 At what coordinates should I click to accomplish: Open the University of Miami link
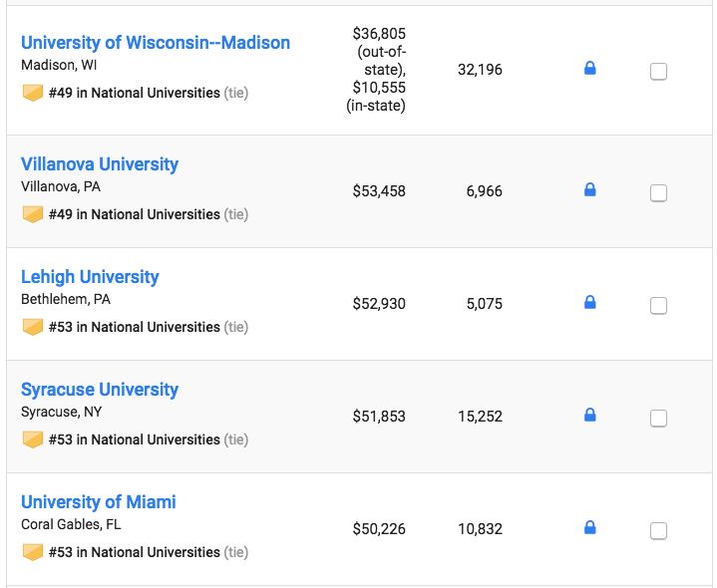(99, 502)
